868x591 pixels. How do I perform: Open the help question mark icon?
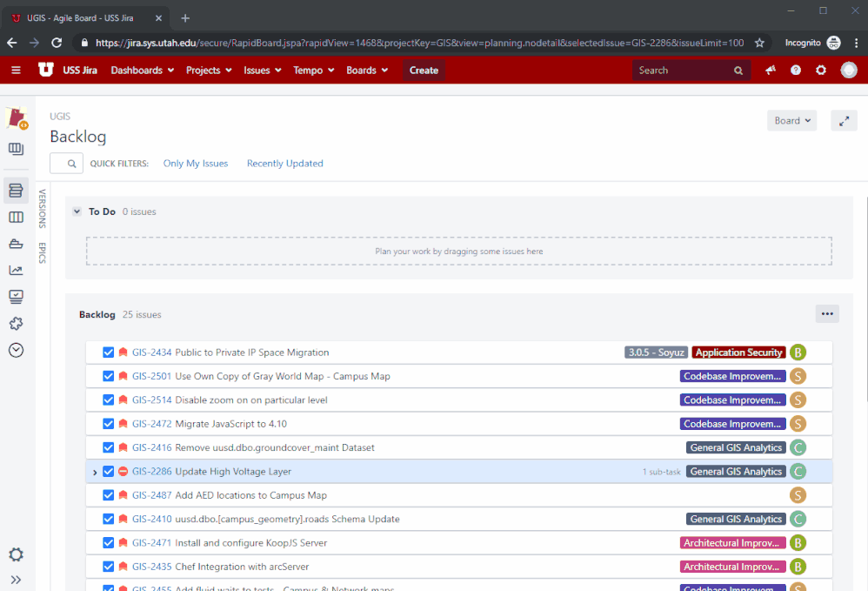point(796,71)
